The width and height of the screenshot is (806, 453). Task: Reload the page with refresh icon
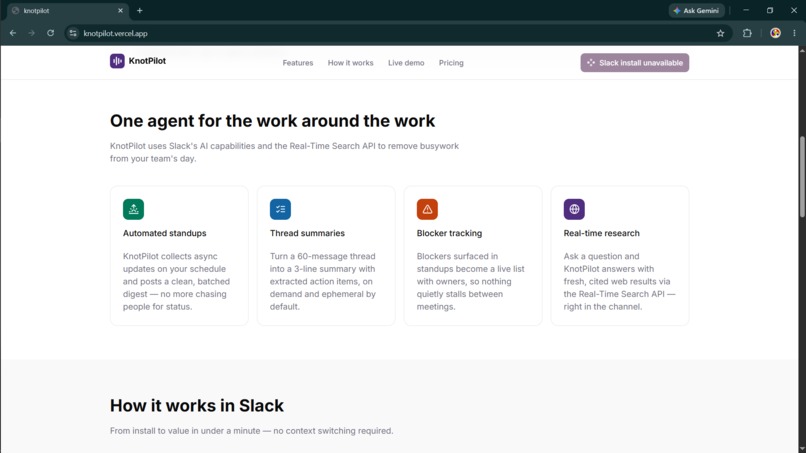(50, 33)
